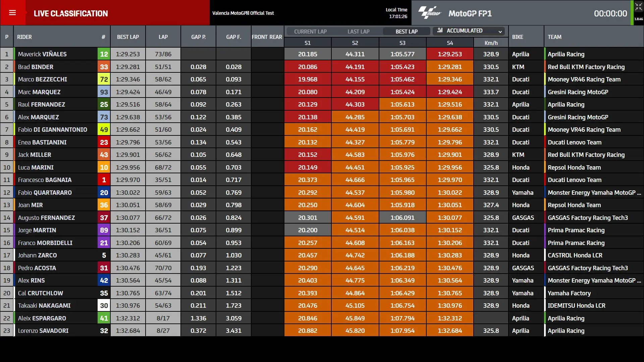Click the session timer 00:00:00
Screen dimensions: 644x362
610,13
